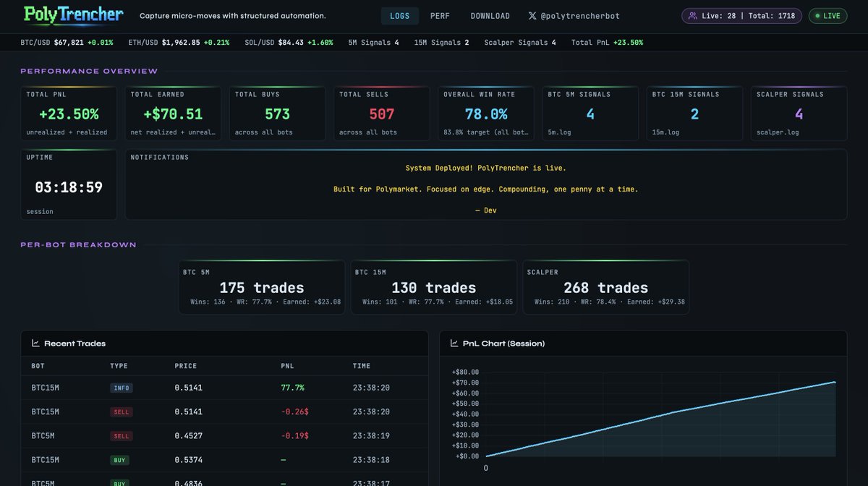Select the BTC 5M 175 trades card
Viewport: 868px width, 486px height.
pos(262,287)
